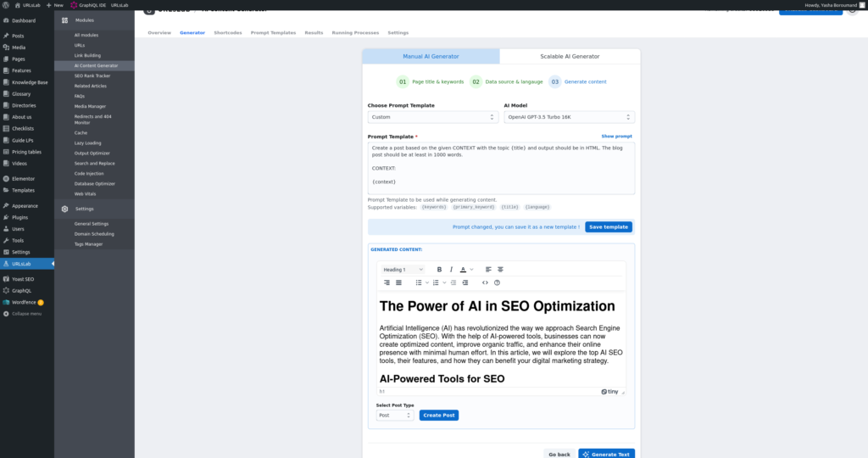Viewport: 868px width, 458px height.
Task: Click the Save template button
Action: [x=609, y=227]
